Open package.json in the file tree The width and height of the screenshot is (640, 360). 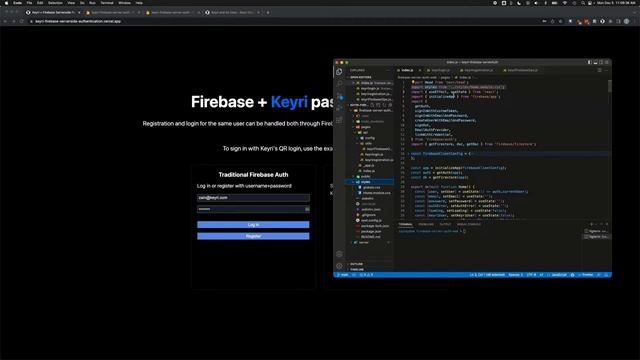[371, 231]
